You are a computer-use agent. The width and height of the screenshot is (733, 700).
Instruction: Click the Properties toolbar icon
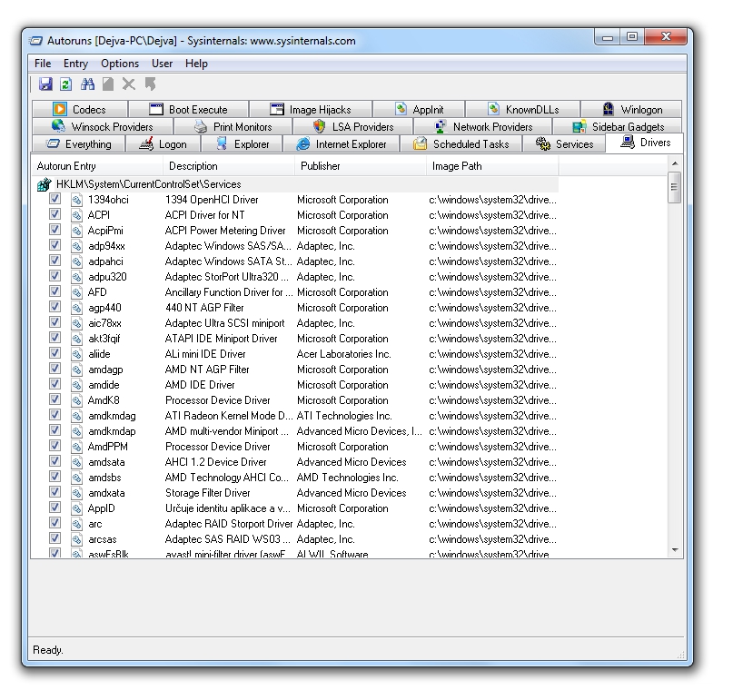108,84
